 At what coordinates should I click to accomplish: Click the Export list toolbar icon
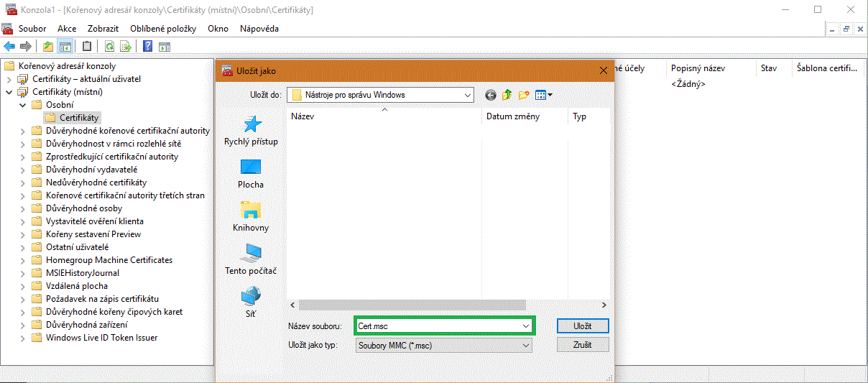(126, 47)
